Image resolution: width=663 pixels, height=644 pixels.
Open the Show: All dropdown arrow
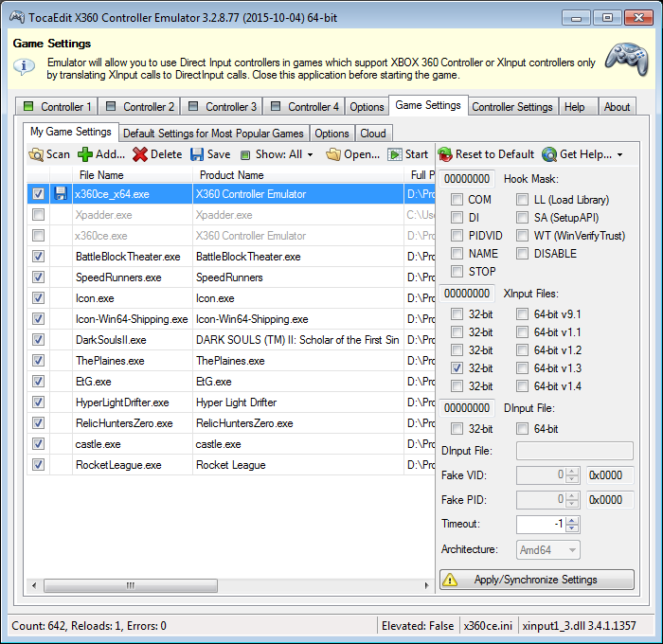coord(311,155)
